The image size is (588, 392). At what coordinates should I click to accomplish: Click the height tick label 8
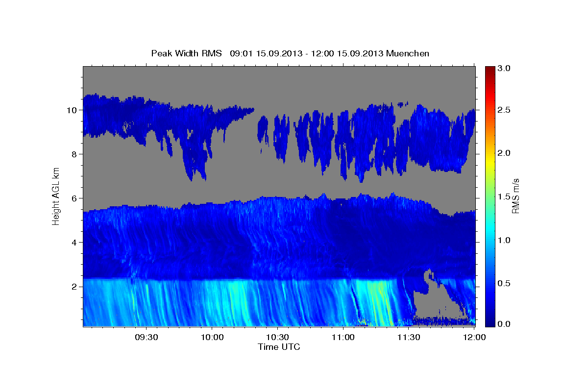tap(74, 154)
